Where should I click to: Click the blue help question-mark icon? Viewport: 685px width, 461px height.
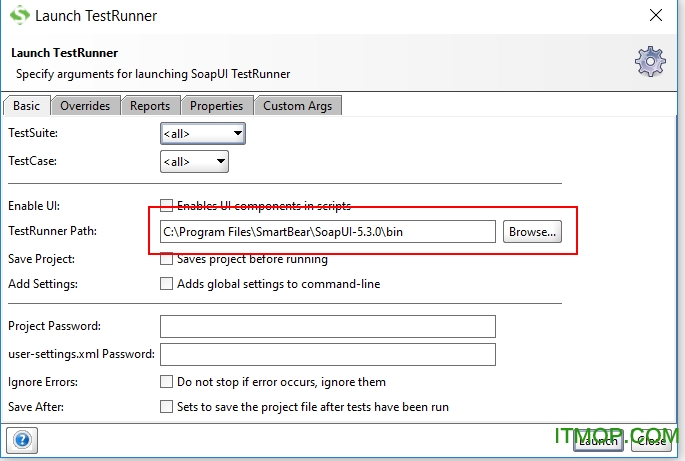pyautogui.click(x=22, y=440)
